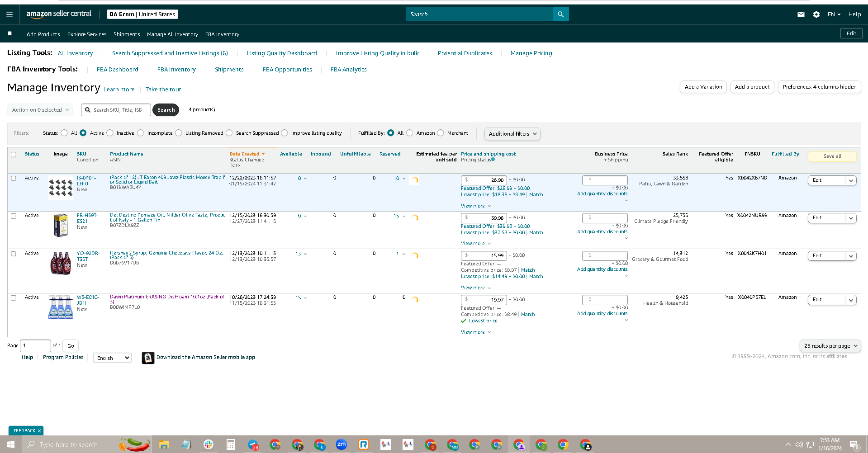
Task: Click Add a product button
Action: [752, 87]
